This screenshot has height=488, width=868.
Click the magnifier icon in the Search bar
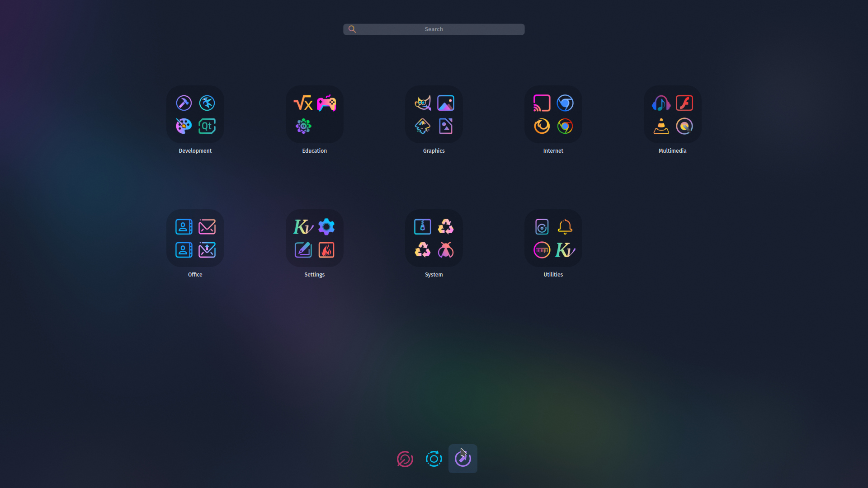(x=352, y=29)
